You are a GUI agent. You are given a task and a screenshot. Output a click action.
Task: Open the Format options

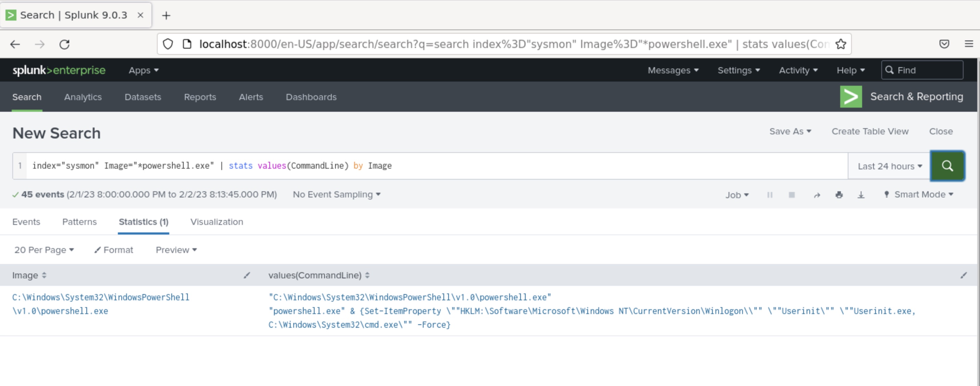[x=114, y=250]
